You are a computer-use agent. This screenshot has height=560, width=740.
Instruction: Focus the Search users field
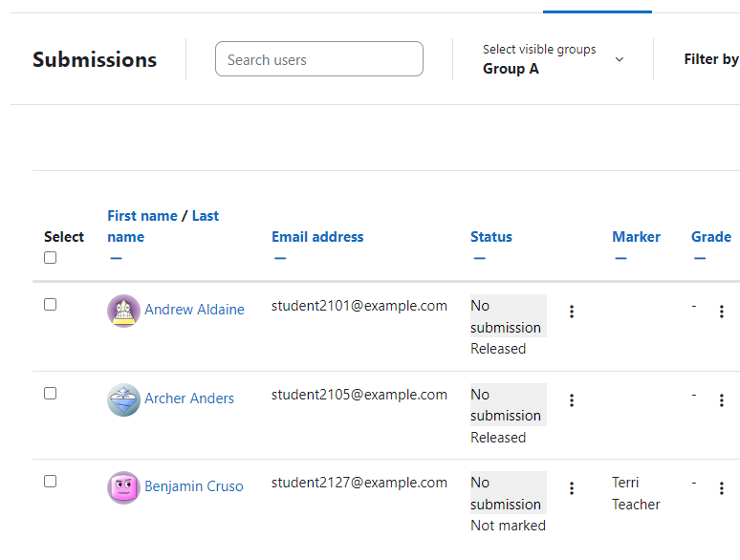319,59
